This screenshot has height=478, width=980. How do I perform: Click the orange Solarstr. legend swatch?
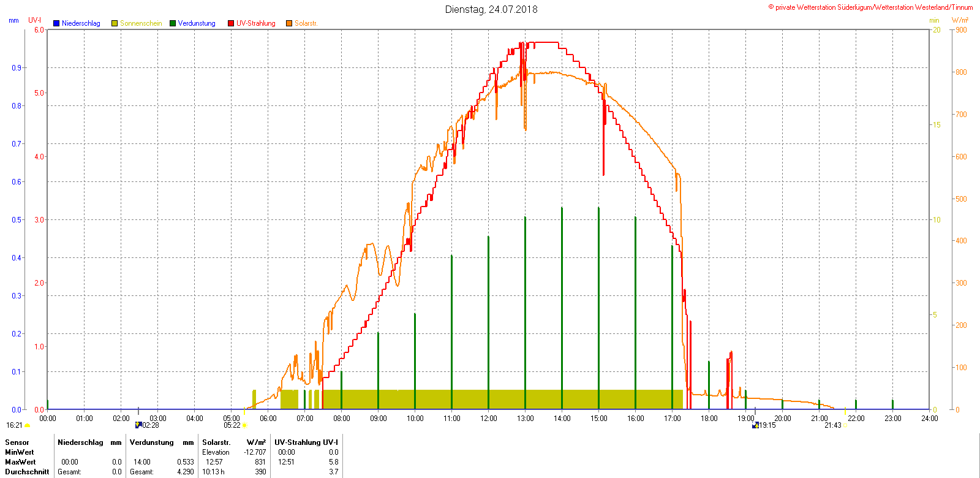[289, 23]
